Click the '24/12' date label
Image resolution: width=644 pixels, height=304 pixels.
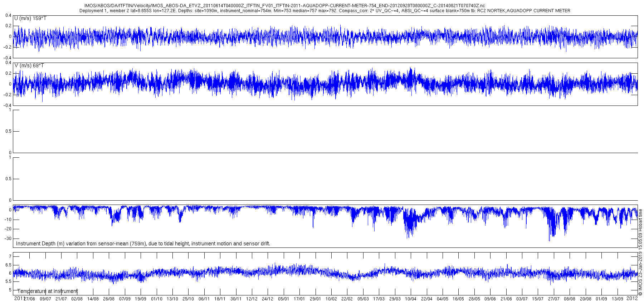tap(268, 299)
